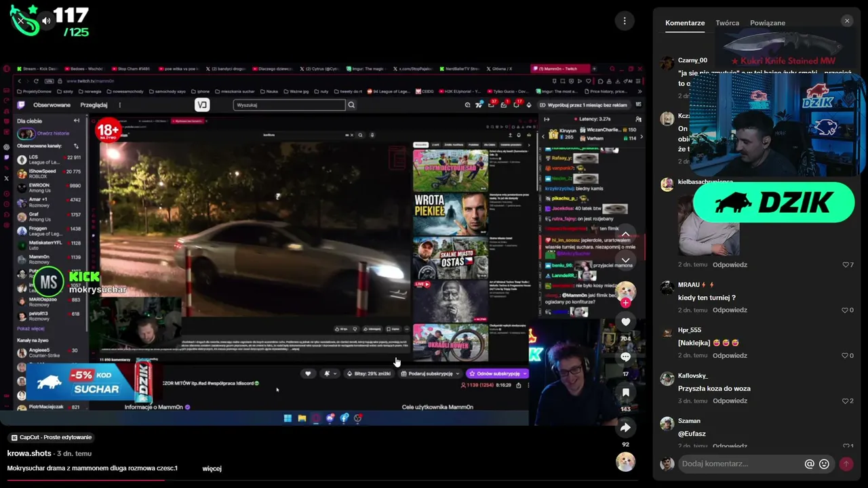Open the three-dot more options menu
Image resolution: width=868 pixels, height=488 pixels.
pos(625,21)
